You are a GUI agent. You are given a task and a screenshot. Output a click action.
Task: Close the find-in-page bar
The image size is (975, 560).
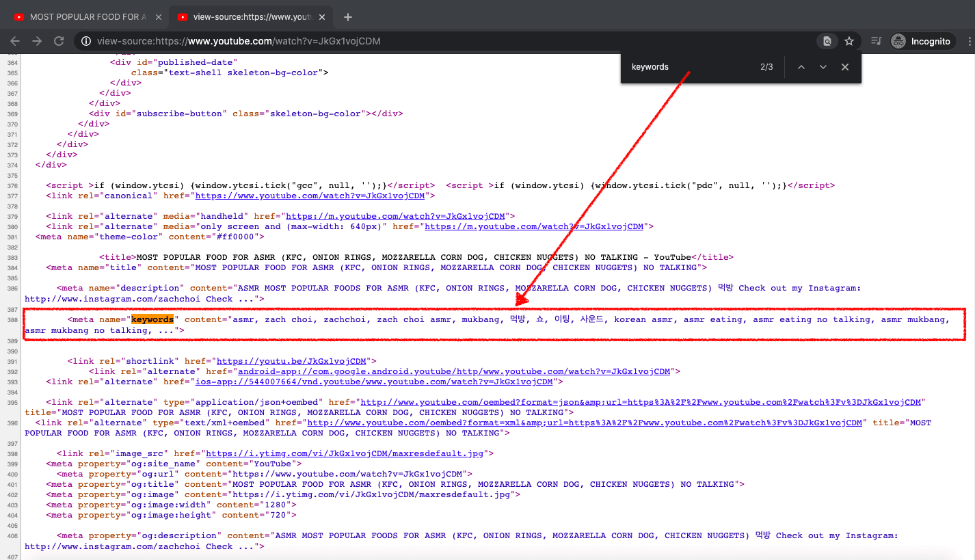pos(844,66)
